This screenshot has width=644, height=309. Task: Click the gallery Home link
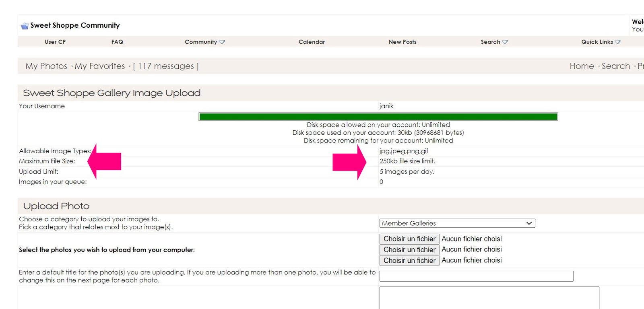pyautogui.click(x=582, y=66)
